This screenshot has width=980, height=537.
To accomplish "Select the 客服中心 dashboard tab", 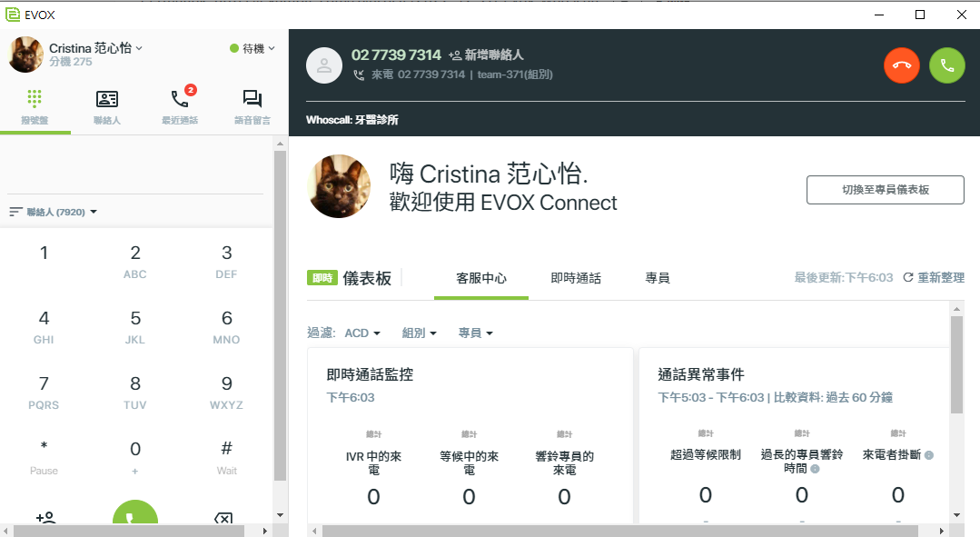I will (481, 278).
